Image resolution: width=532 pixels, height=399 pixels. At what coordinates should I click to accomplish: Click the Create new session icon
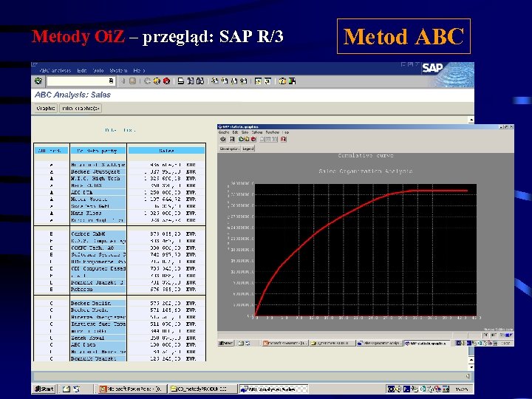pos(258,81)
